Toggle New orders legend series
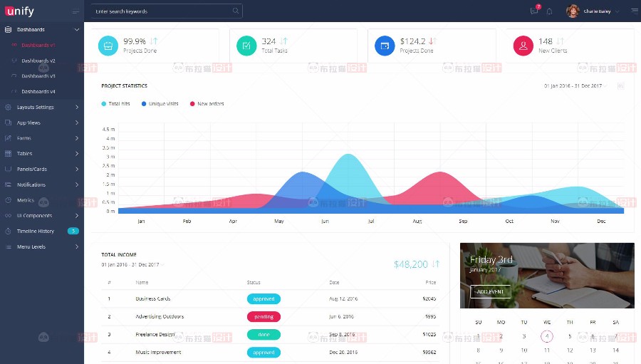 coord(207,104)
